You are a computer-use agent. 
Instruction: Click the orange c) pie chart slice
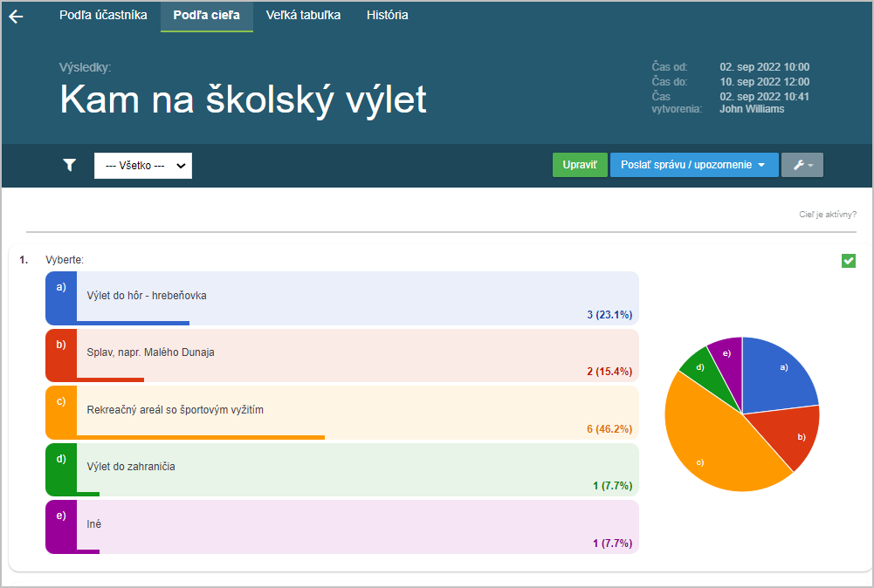[707, 445]
